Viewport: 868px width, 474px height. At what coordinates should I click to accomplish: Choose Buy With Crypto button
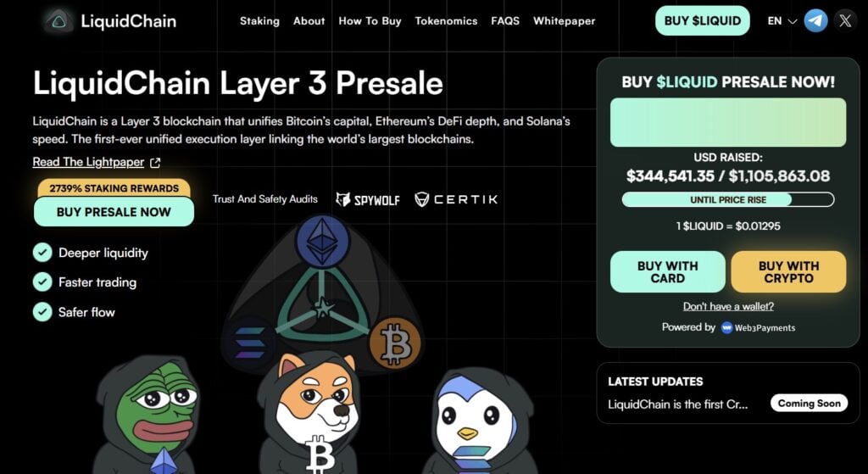(788, 272)
